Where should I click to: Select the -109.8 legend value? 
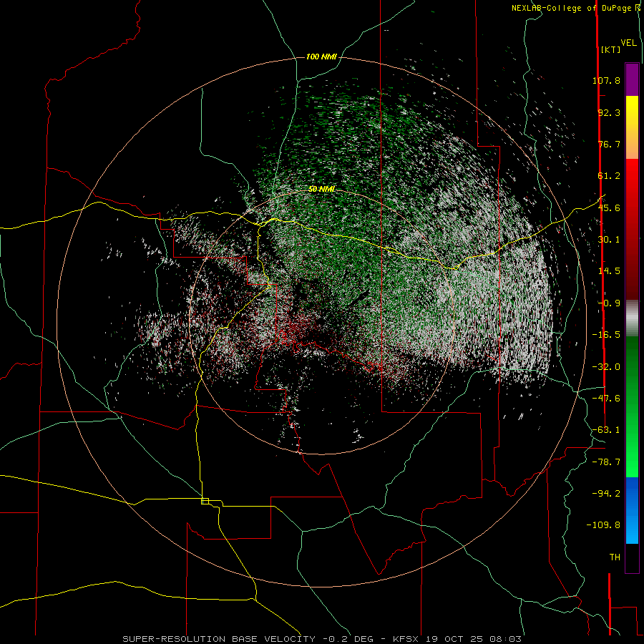603,525
